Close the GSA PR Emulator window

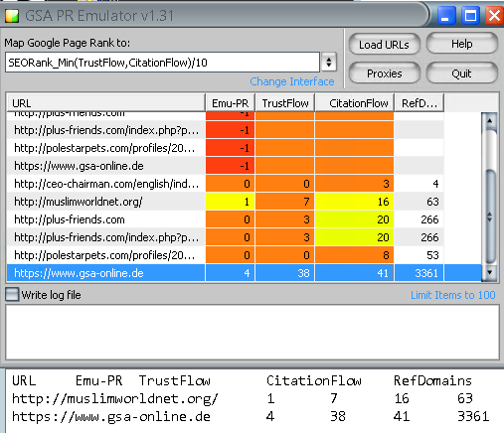pos(494,16)
